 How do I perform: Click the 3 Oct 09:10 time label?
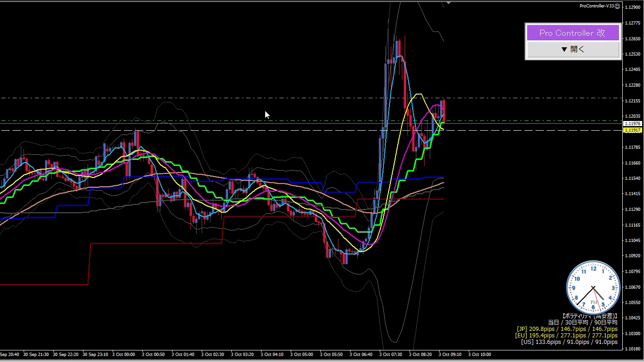pyautogui.click(x=450, y=355)
